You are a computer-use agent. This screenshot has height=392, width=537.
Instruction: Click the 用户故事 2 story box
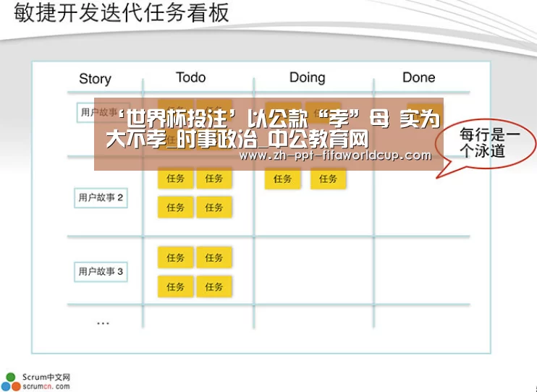click(101, 198)
